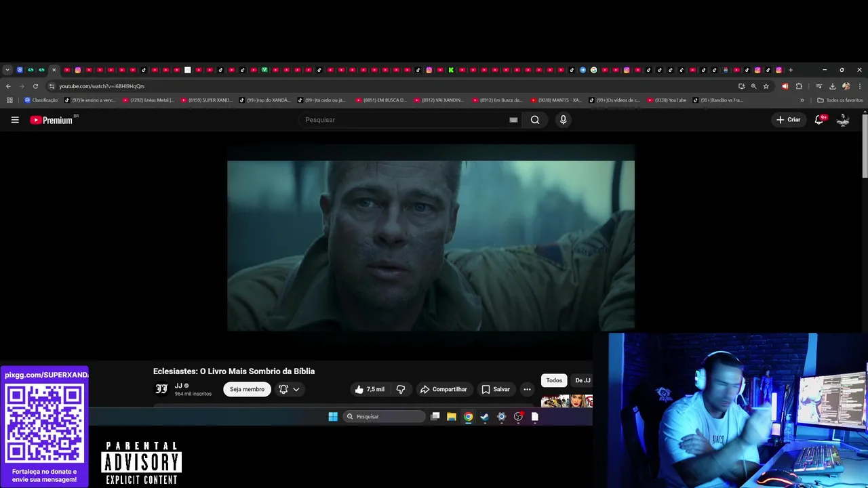Open Steam from the taskbar
The image size is (868, 488).
tap(485, 417)
